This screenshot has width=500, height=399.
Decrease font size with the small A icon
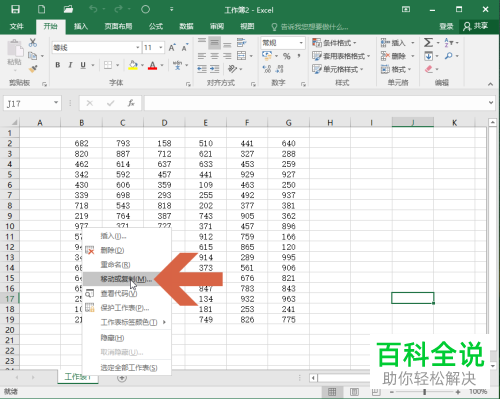point(185,48)
